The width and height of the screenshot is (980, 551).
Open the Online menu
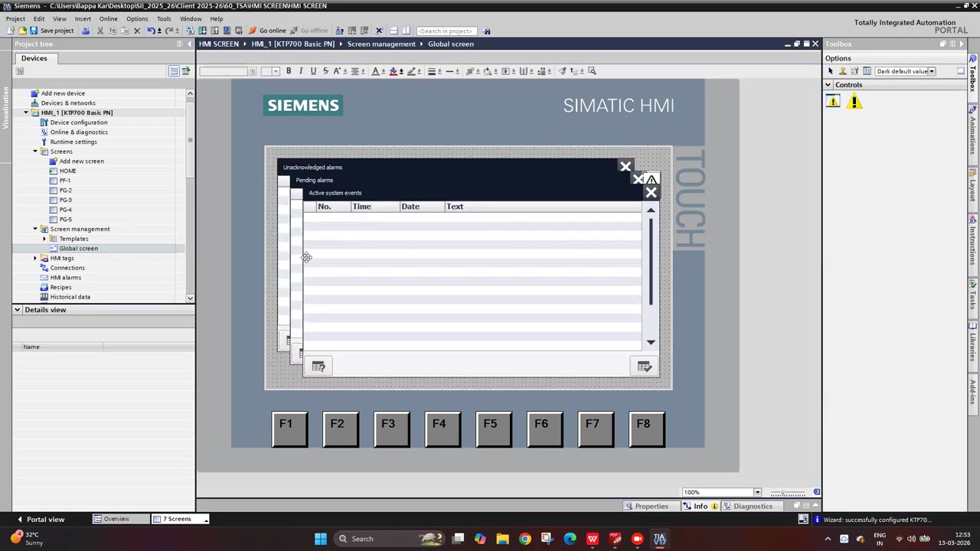(108, 18)
